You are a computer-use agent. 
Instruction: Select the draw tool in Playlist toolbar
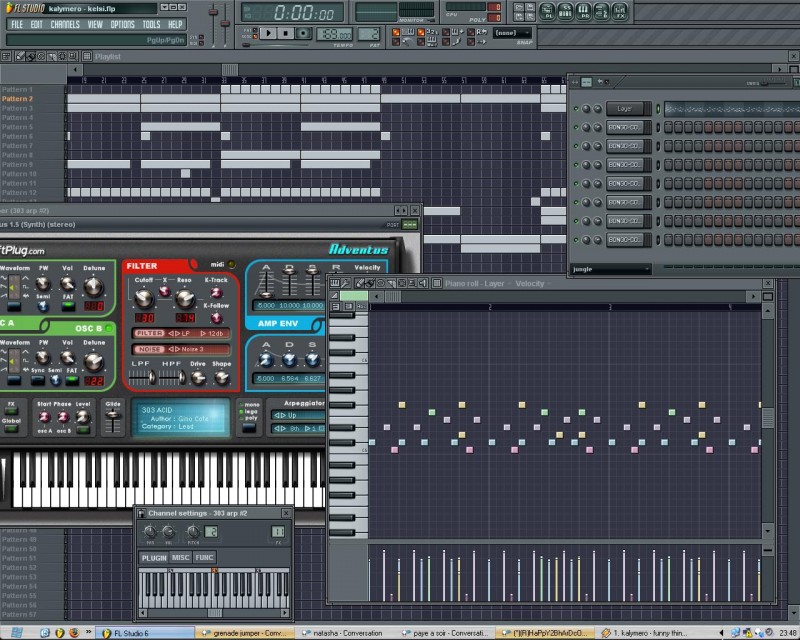pyautogui.click(x=19, y=56)
